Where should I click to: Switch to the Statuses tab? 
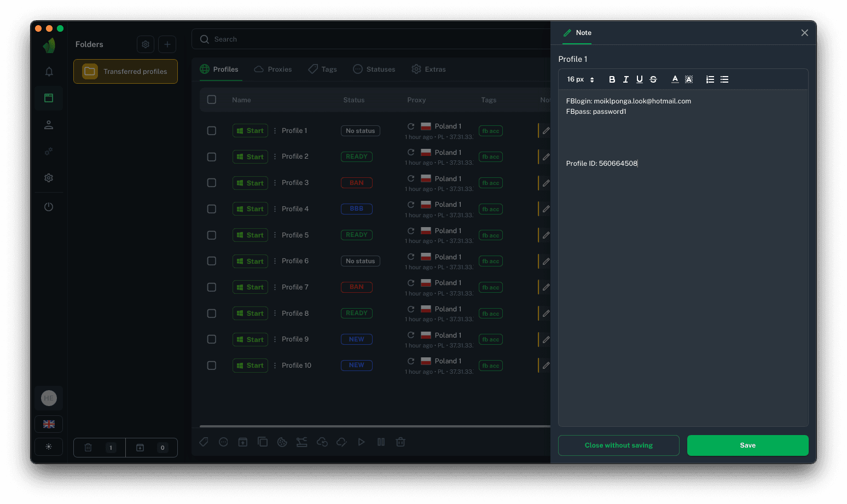374,69
